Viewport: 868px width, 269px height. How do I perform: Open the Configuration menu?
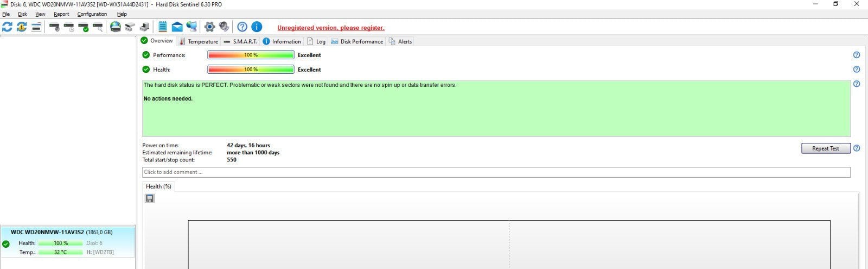coord(92,14)
